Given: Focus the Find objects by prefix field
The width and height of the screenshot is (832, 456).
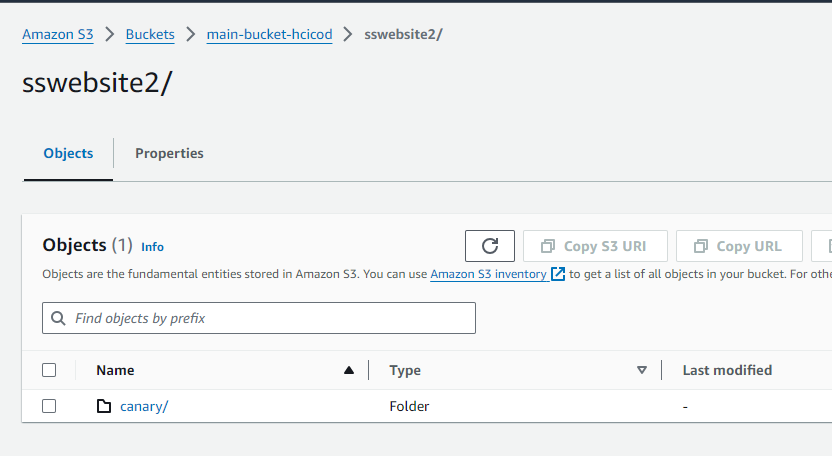Looking at the screenshot, I should click(270, 318).
